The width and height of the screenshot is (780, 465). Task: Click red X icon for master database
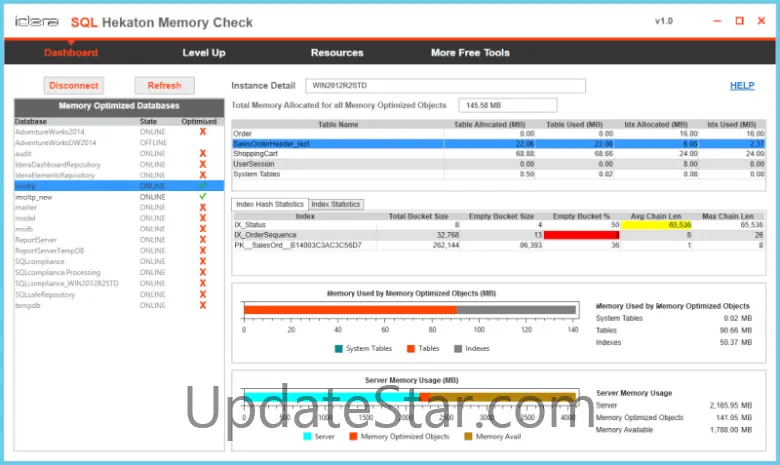[x=202, y=207]
